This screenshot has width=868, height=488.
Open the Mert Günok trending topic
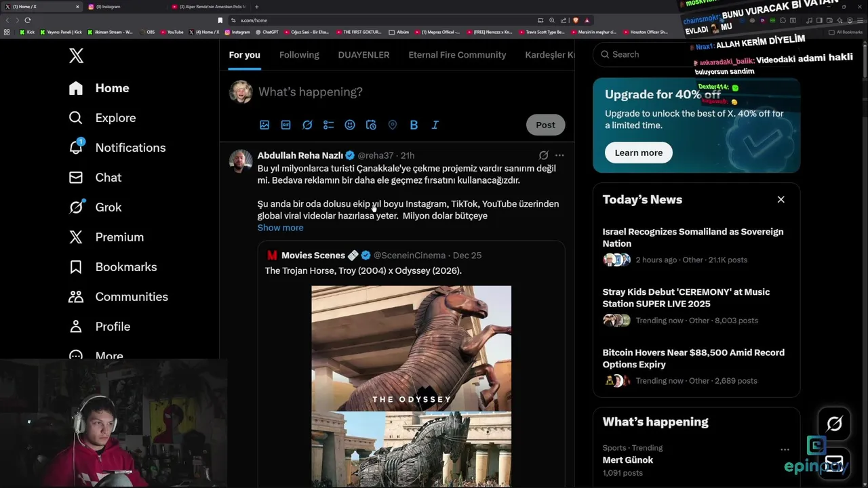(627, 460)
